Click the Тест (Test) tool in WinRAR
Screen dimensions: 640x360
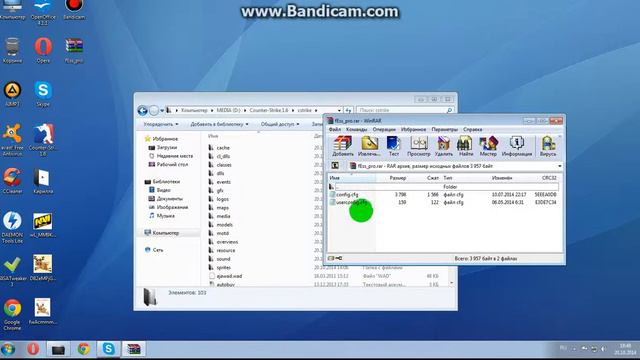click(x=393, y=147)
